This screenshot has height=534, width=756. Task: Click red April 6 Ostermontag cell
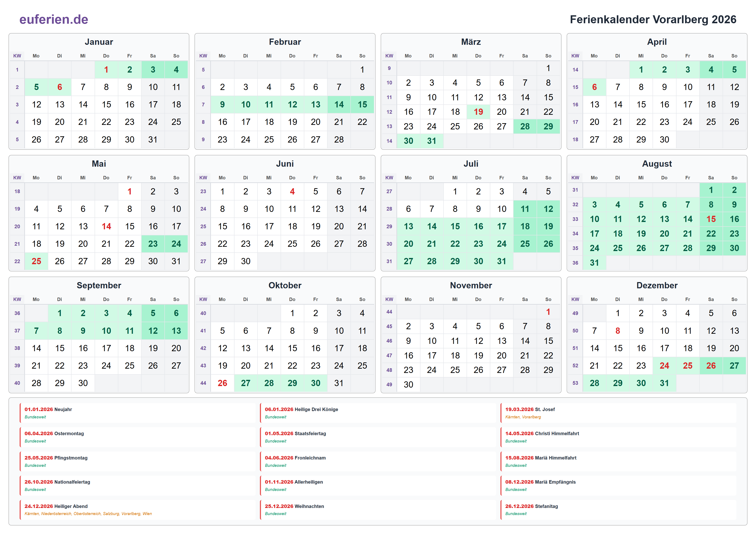pos(594,87)
